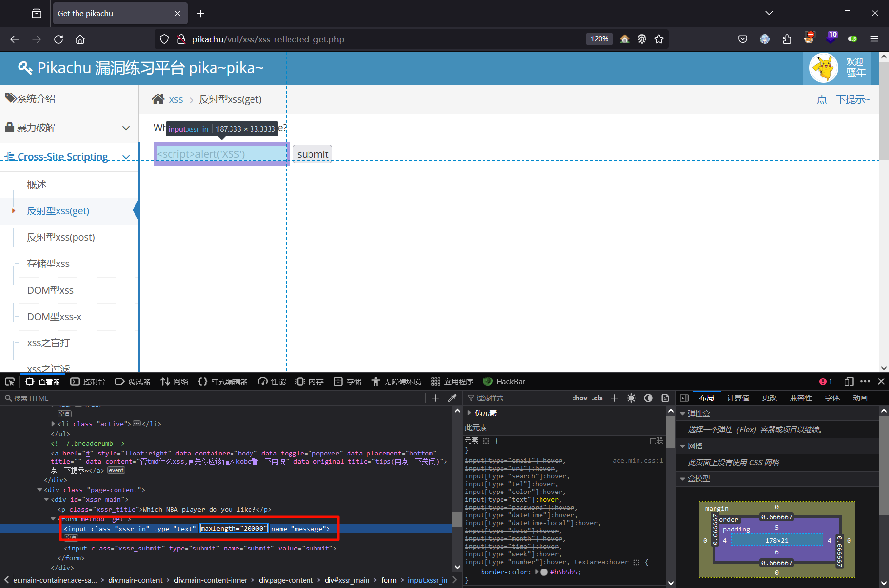Click the 点一下提示~ hint link

(844, 99)
